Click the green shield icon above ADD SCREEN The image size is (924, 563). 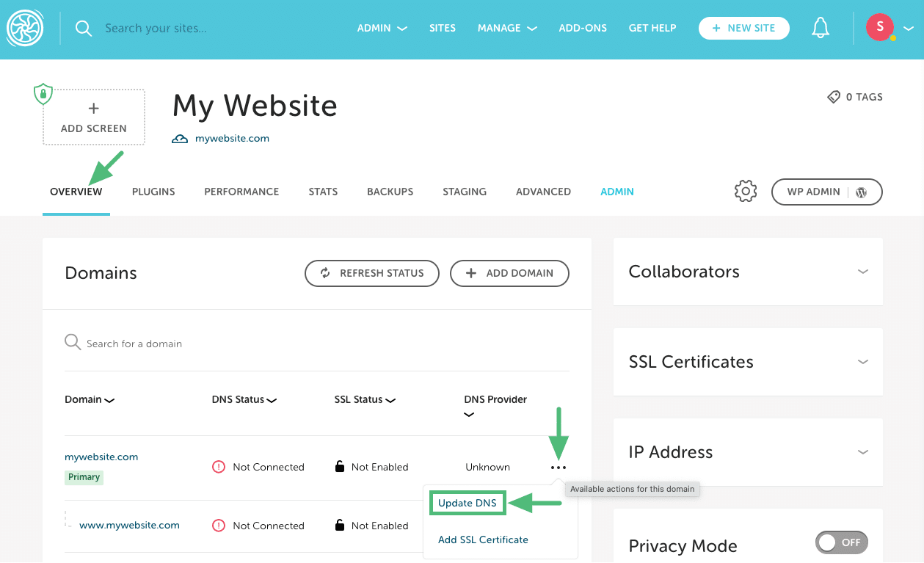point(43,94)
